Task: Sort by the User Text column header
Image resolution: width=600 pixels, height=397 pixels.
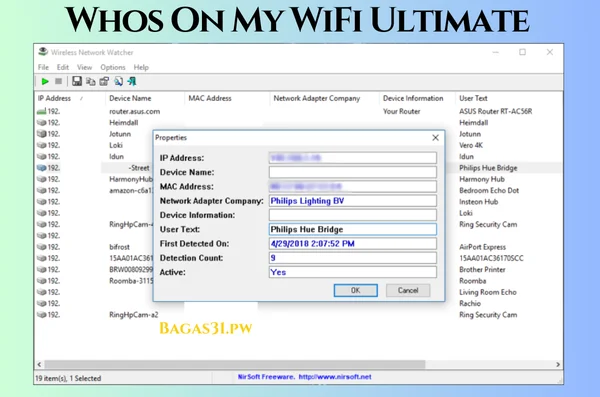Action: pos(473,98)
